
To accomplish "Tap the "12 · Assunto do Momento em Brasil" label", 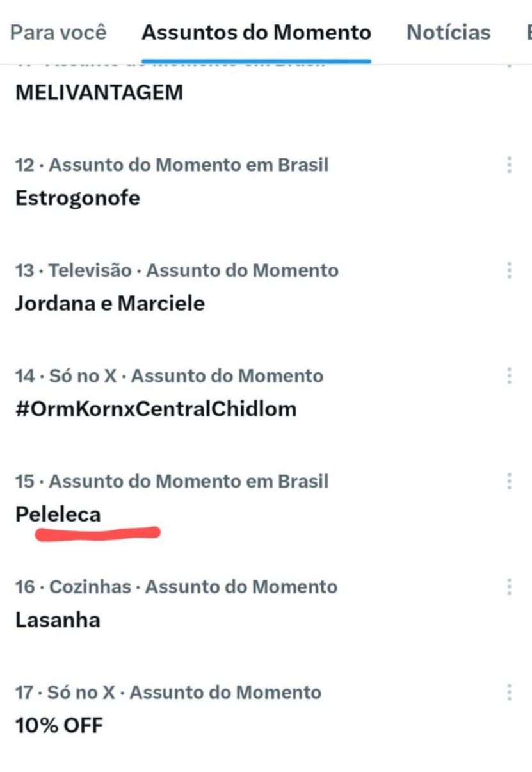I will 172,165.
